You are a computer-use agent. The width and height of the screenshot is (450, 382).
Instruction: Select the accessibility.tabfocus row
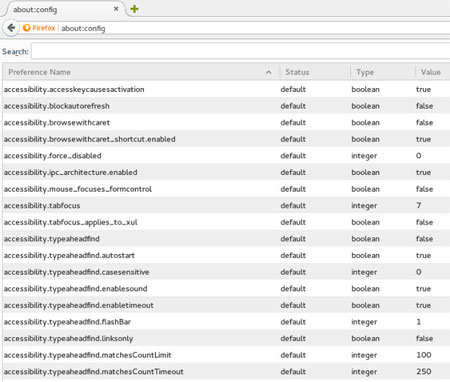click(x=226, y=205)
